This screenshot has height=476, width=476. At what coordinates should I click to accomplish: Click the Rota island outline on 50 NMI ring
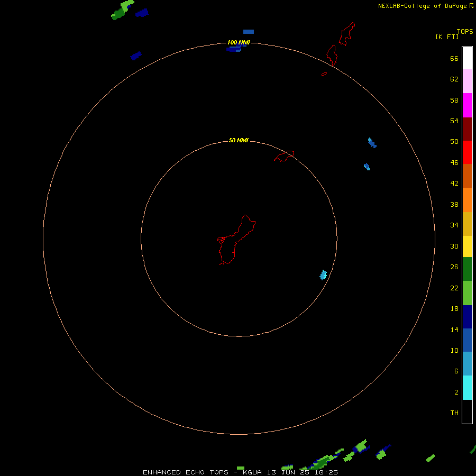(284, 156)
